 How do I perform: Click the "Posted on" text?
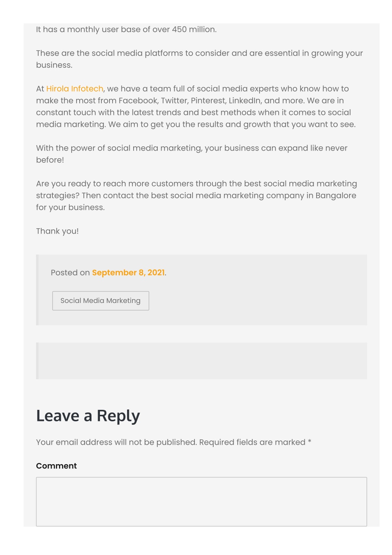click(70, 273)
